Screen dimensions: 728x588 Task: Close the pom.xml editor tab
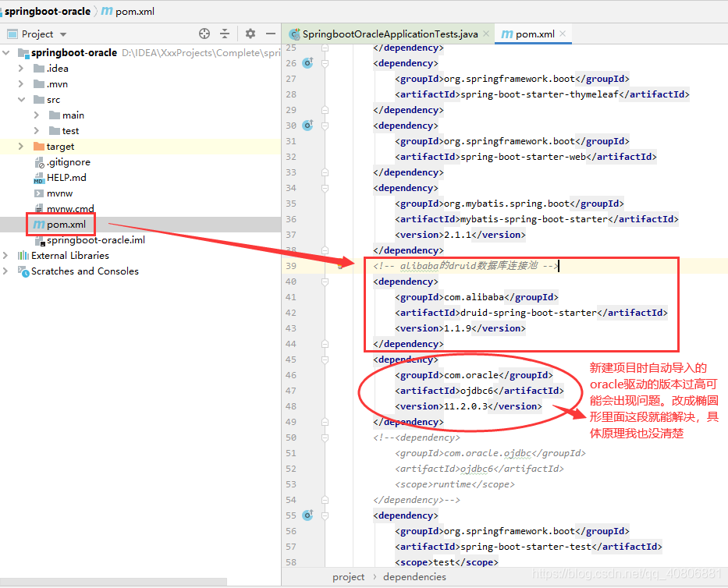563,34
